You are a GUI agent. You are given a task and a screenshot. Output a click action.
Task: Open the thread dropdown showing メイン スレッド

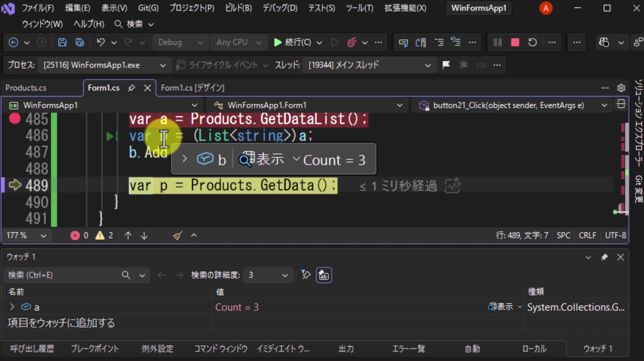370,65
